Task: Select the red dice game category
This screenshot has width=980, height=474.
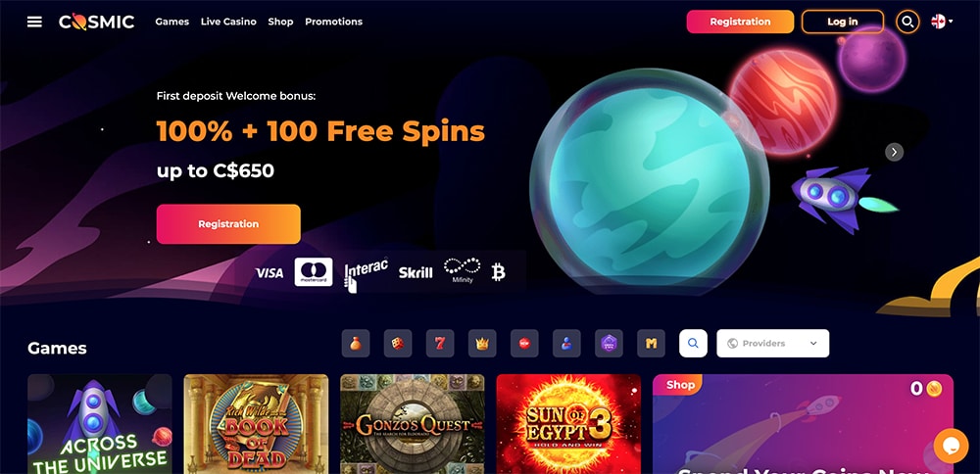Action: coord(398,344)
